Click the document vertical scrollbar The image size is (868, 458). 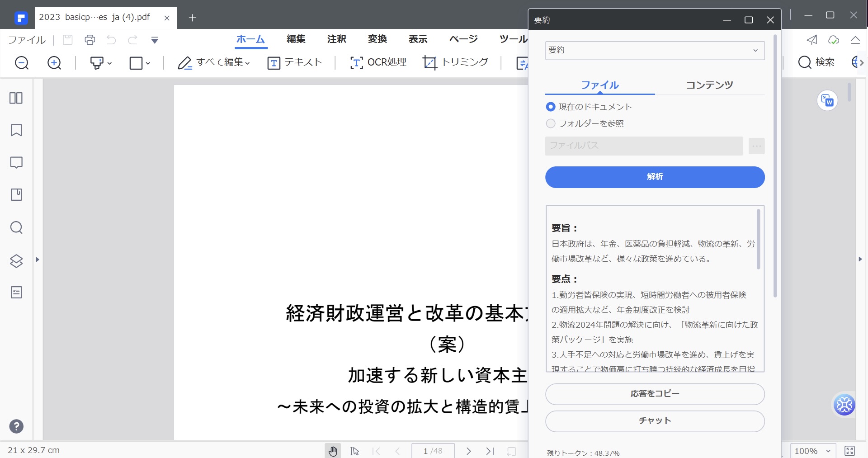[849, 92]
